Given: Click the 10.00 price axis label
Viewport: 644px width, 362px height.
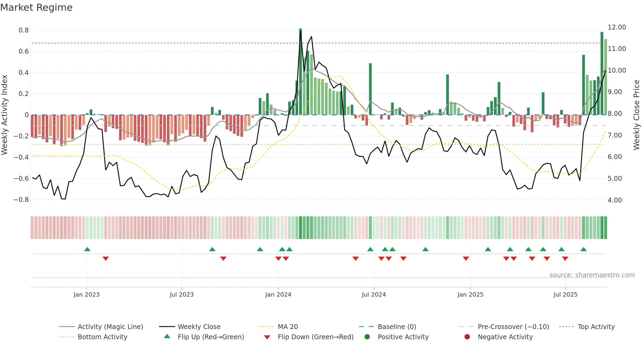Looking at the screenshot, I should click(617, 71).
